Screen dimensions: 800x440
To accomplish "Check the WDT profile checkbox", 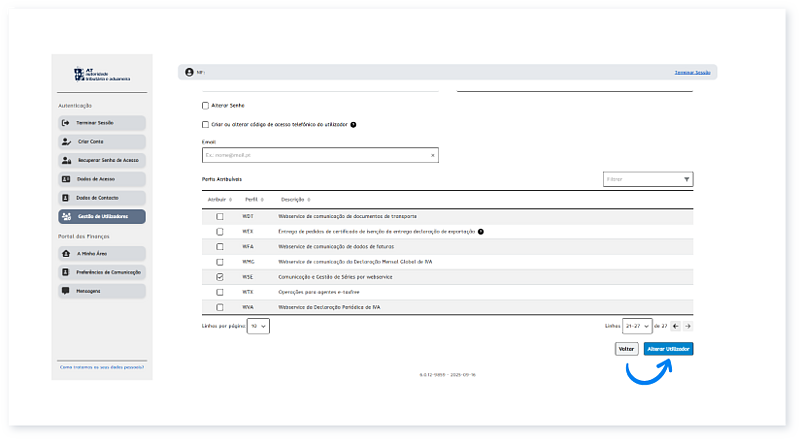I will click(x=219, y=216).
